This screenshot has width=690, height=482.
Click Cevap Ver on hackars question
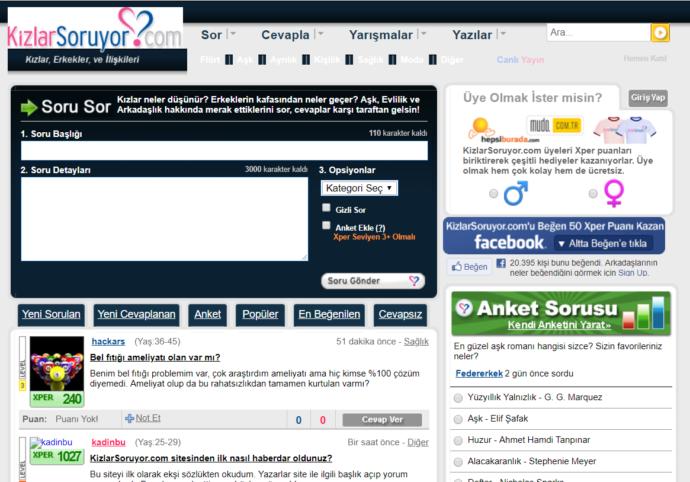click(382, 420)
